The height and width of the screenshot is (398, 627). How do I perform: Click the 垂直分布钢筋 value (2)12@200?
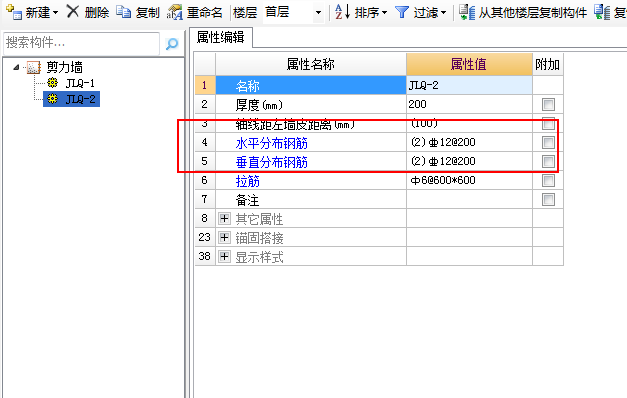coord(443,161)
